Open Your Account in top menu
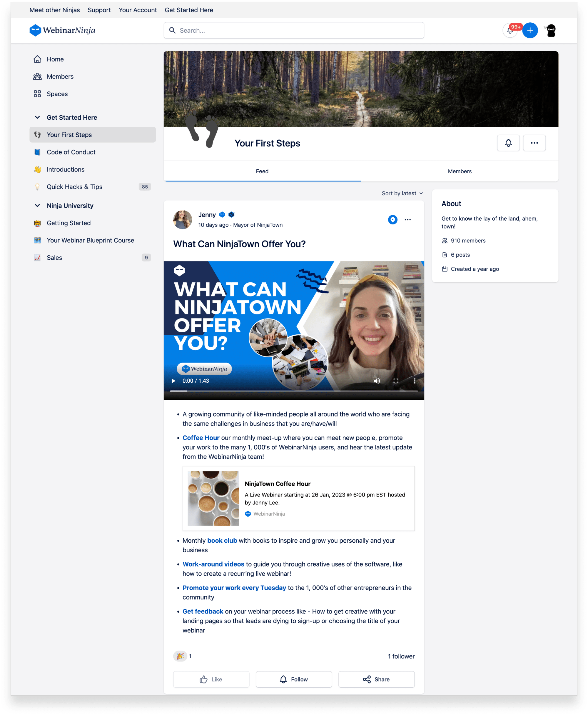This screenshot has width=588, height=715. pos(138,10)
